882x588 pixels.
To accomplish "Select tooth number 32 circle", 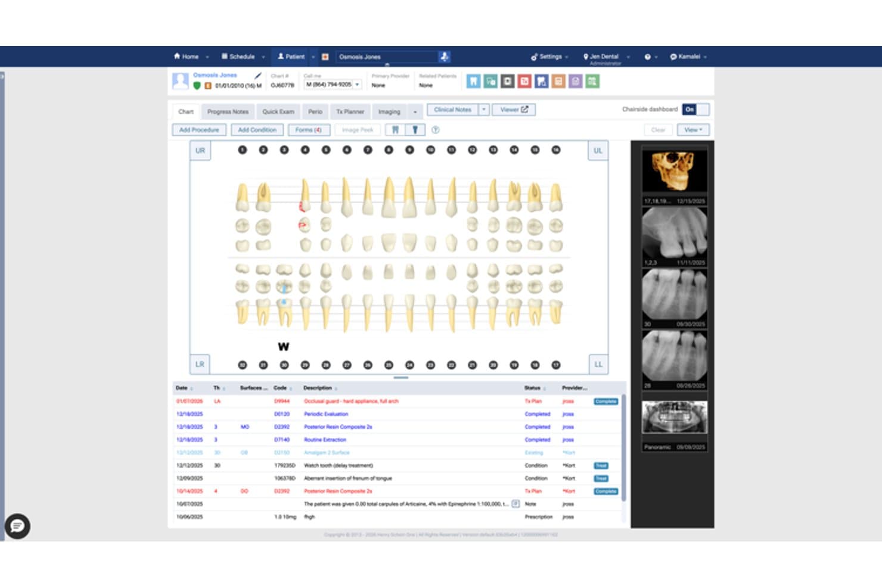I will tap(243, 365).
